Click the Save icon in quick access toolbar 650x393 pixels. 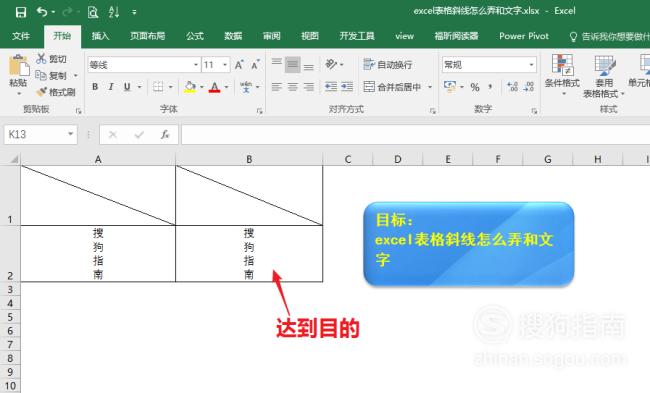[x=20, y=12]
